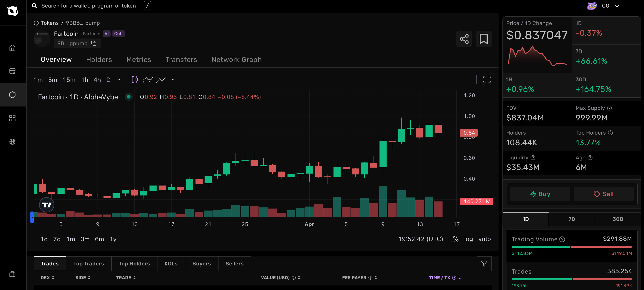644x290 pixels.
Task: Enter fullscreen chart mode
Action: 487,79
